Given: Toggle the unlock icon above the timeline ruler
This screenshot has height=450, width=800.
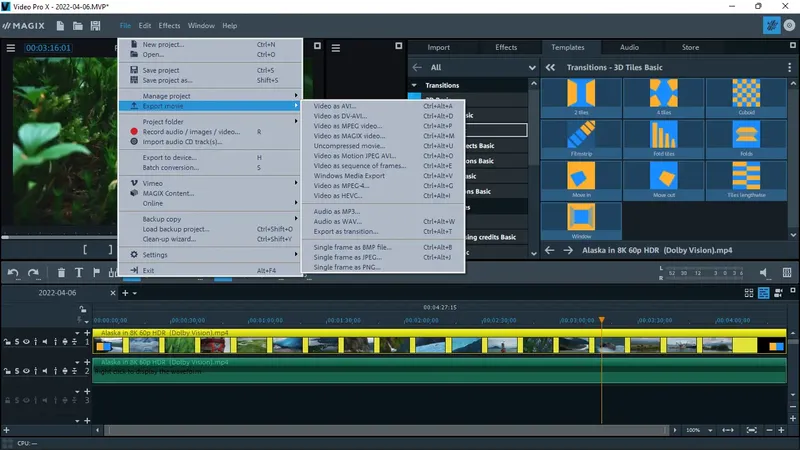Looking at the screenshot, I should click(x=83, y=309).
